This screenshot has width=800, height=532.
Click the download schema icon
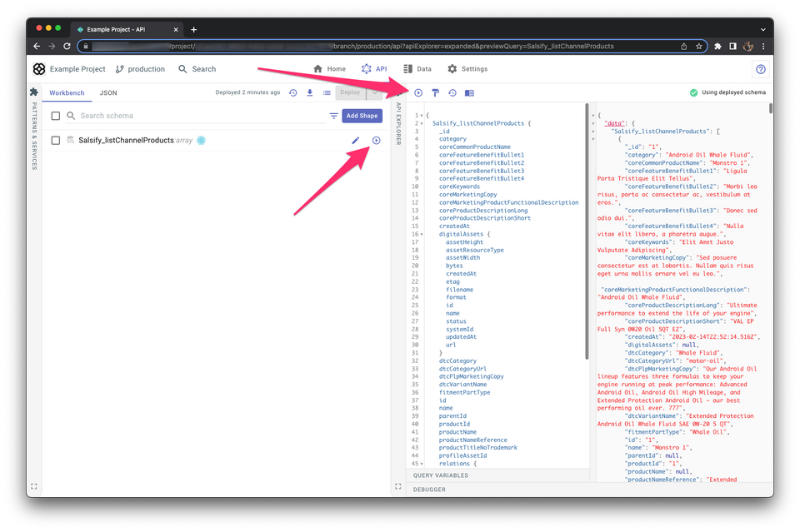pos(310,93)
